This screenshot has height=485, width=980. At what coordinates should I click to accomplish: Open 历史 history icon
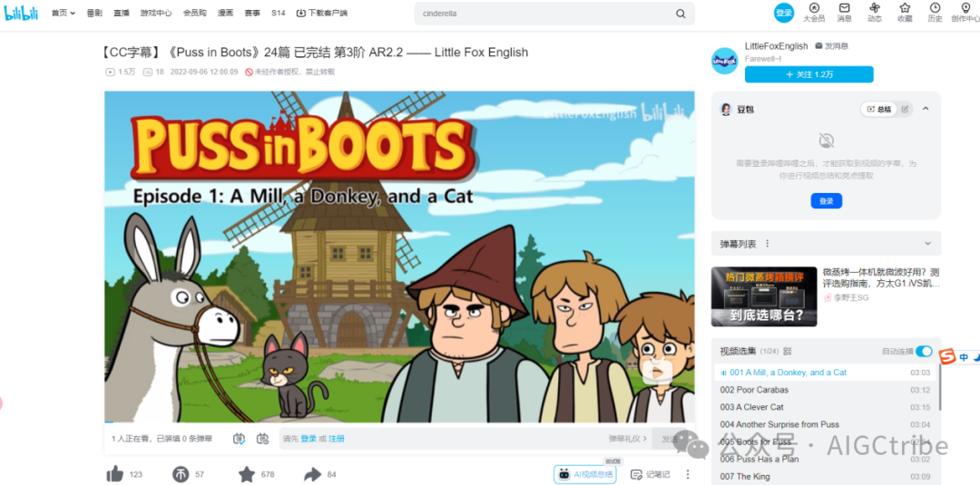tap(935, 7)
